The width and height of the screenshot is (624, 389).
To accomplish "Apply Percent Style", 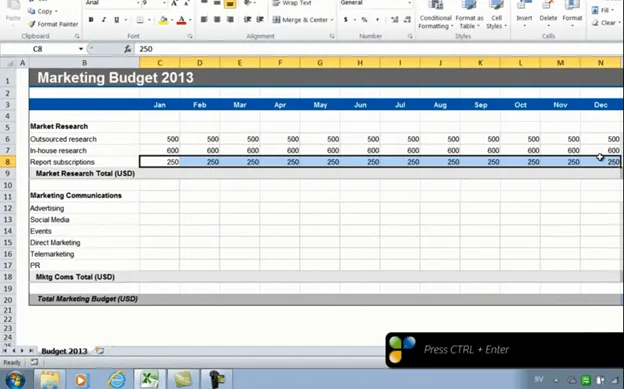I will (364, 20).
